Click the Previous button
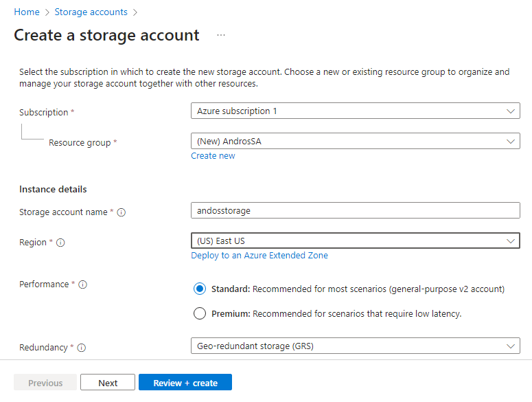This screenshot has width=532, height=402. pyautogui.click(x=45, y=383)
